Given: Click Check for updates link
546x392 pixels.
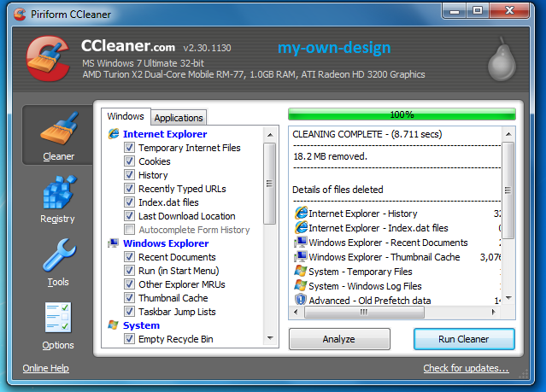Looking at the screenshot, I should [466, 368].
